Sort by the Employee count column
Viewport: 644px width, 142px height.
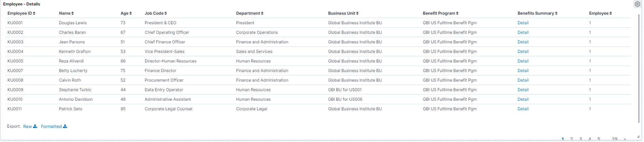tap(600, 13)
